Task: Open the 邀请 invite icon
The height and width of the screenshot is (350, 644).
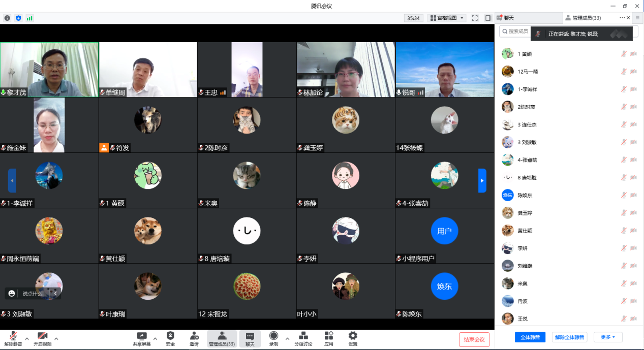Action: click(194, 339)
